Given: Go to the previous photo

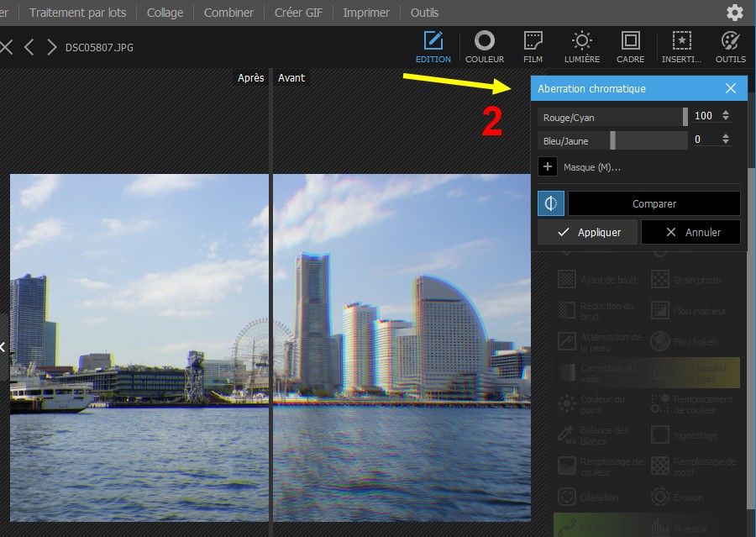Looking at the screenshot, I should point(29,47).
